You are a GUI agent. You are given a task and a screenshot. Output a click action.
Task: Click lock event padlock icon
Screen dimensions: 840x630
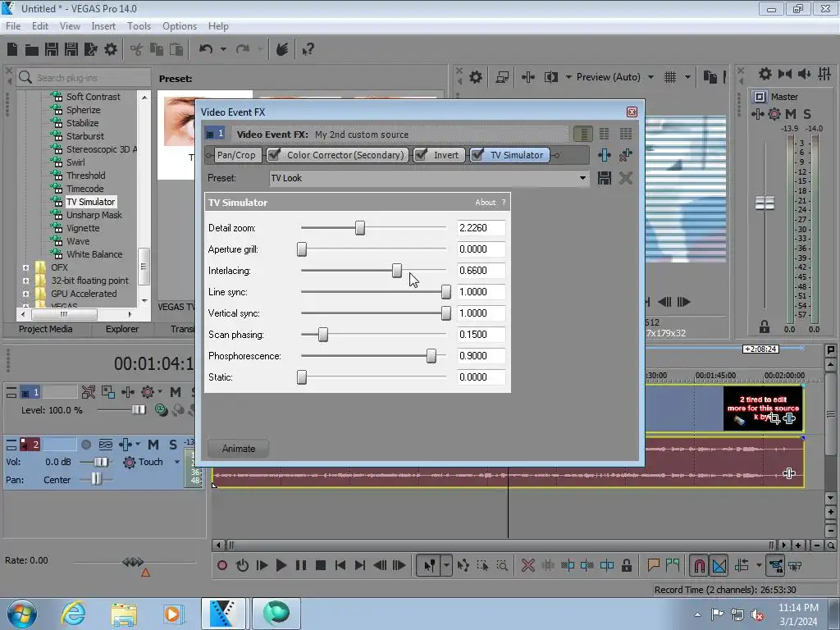tap(626, 565)
